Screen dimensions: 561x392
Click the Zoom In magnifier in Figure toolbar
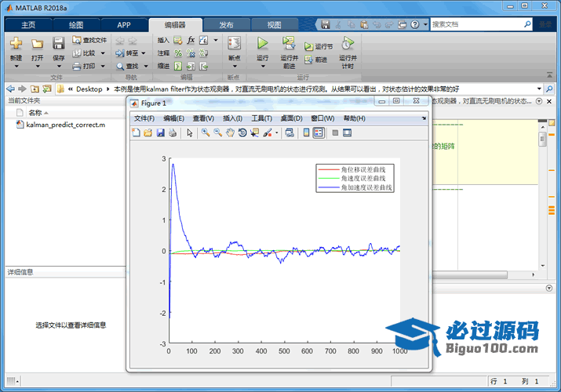[x=205, y=132]
